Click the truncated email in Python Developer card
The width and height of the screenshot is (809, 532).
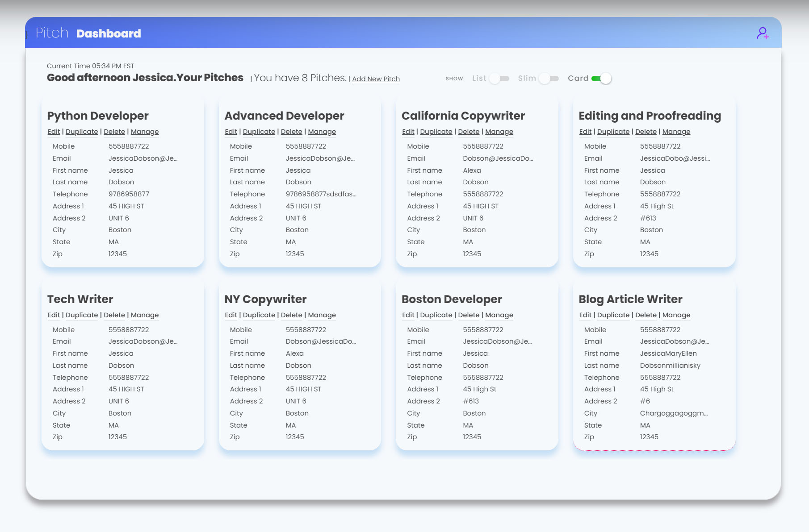click(x=143, y=158)
